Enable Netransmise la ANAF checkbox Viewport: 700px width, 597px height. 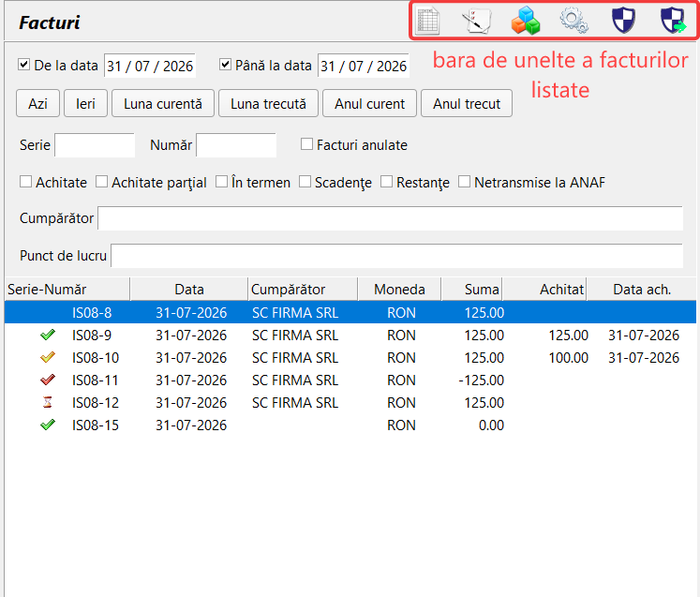point(464,181)
